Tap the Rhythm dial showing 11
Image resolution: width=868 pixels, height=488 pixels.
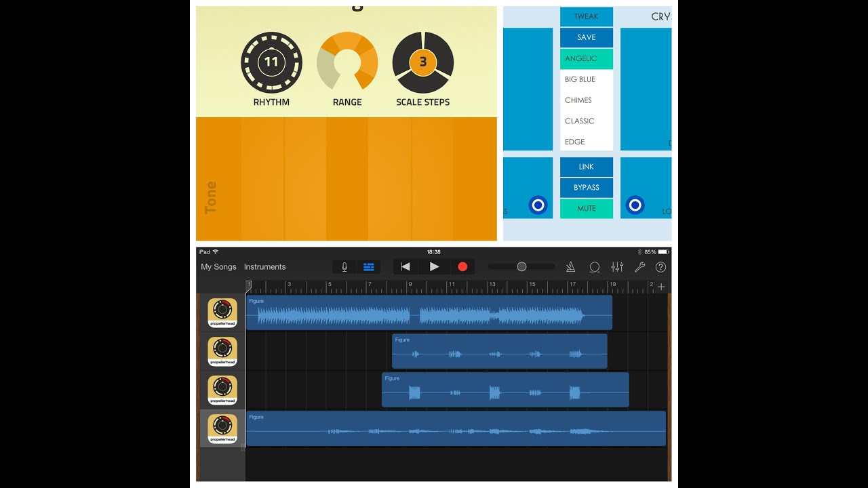click(x=271, y=62)
